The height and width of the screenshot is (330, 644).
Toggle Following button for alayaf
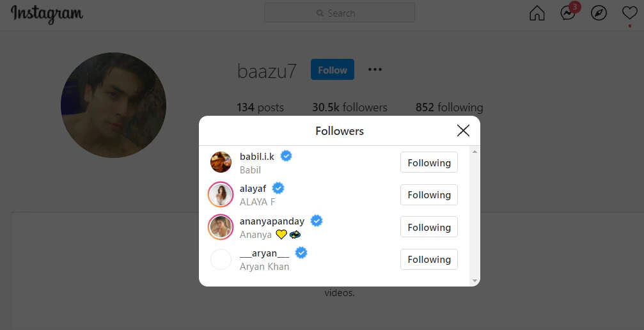click(428, 195)
